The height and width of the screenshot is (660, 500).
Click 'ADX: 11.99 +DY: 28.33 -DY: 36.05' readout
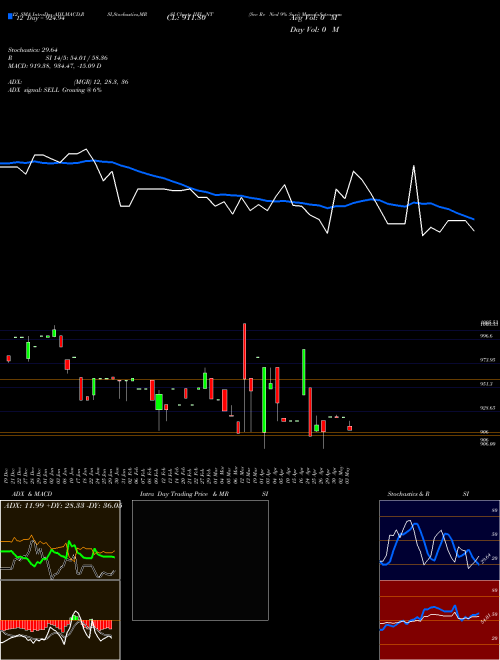tap(63, 506)
